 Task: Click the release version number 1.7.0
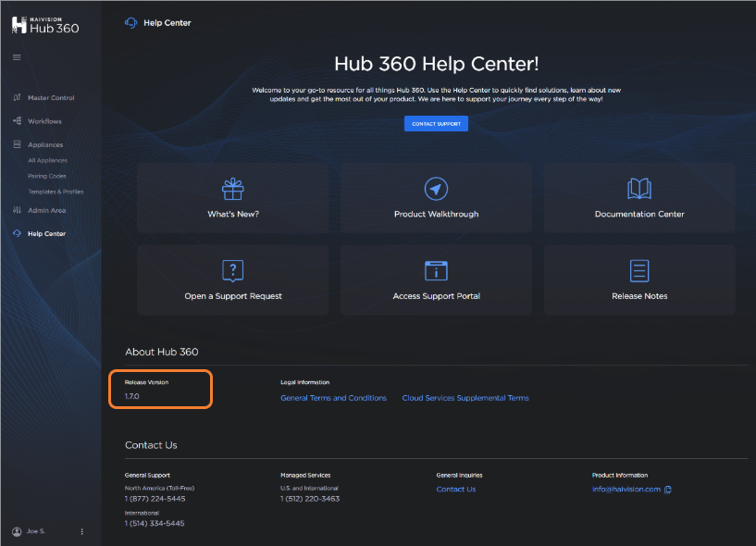tap(131, 396)
